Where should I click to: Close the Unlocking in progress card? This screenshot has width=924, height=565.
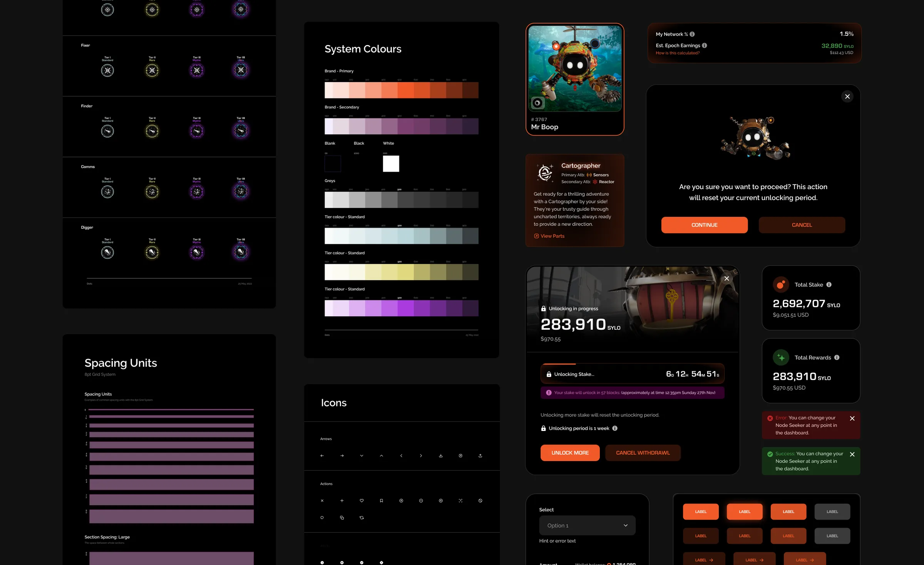tap(726, 278)
